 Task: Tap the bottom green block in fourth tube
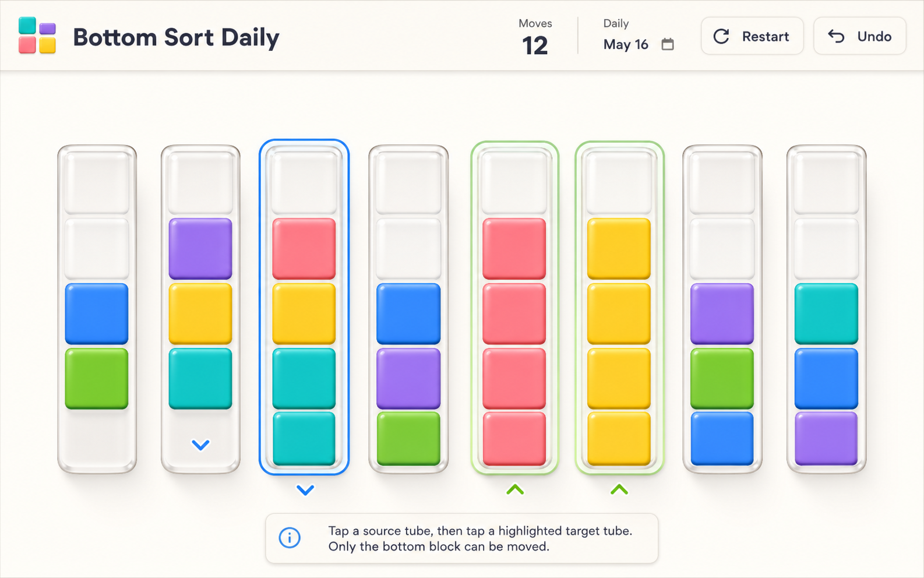(x=408, y=438)
